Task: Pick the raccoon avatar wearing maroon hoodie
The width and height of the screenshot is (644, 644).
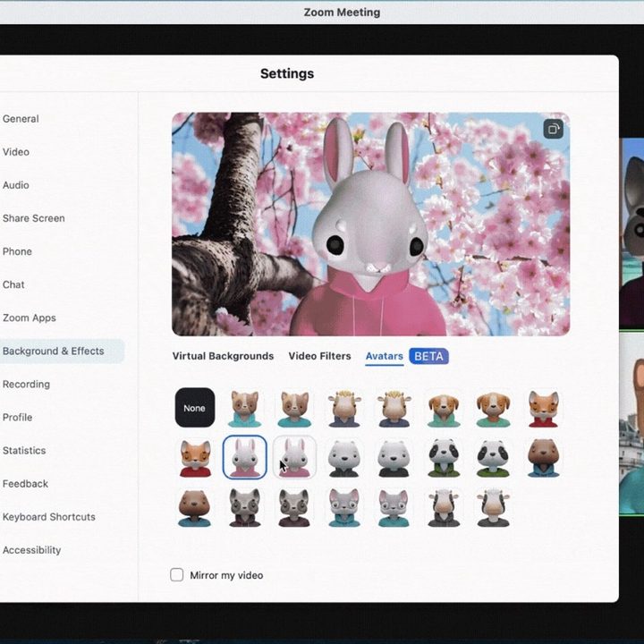Action: point(245,507)
